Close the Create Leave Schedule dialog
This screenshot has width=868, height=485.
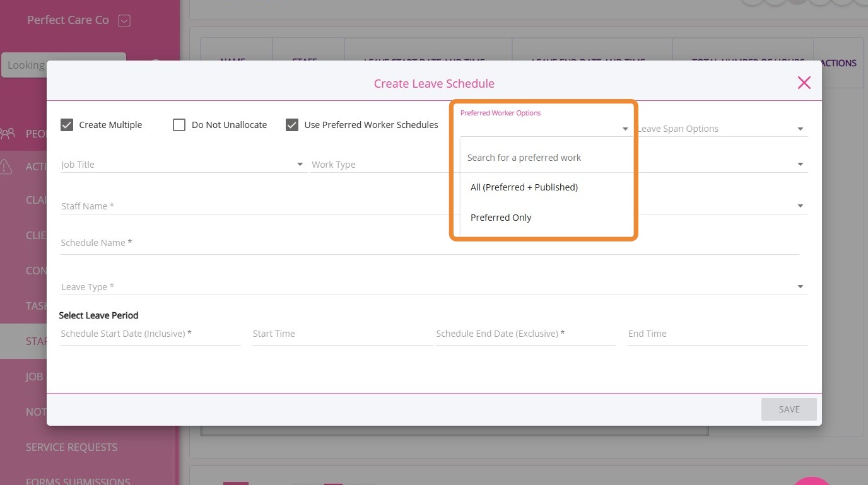pos(804,83)
